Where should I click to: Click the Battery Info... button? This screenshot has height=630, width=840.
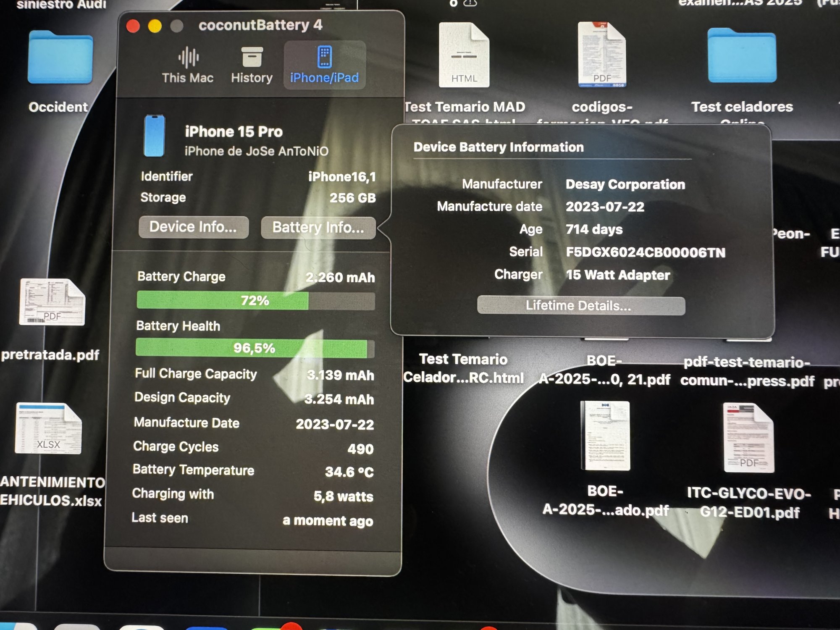click(318, 228)
